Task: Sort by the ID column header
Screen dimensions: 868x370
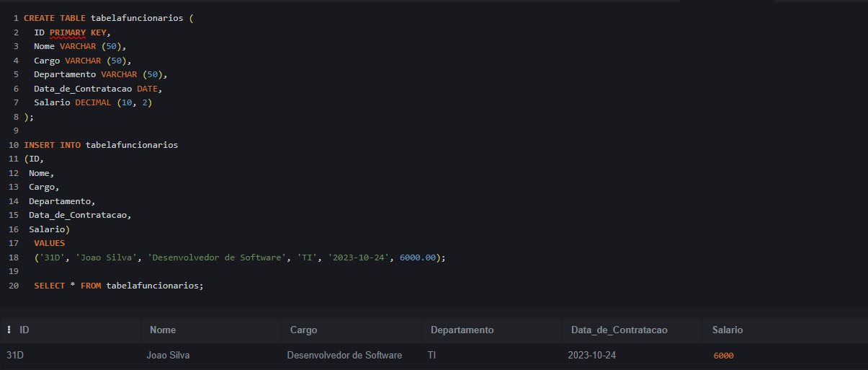Action: point(24,330)
